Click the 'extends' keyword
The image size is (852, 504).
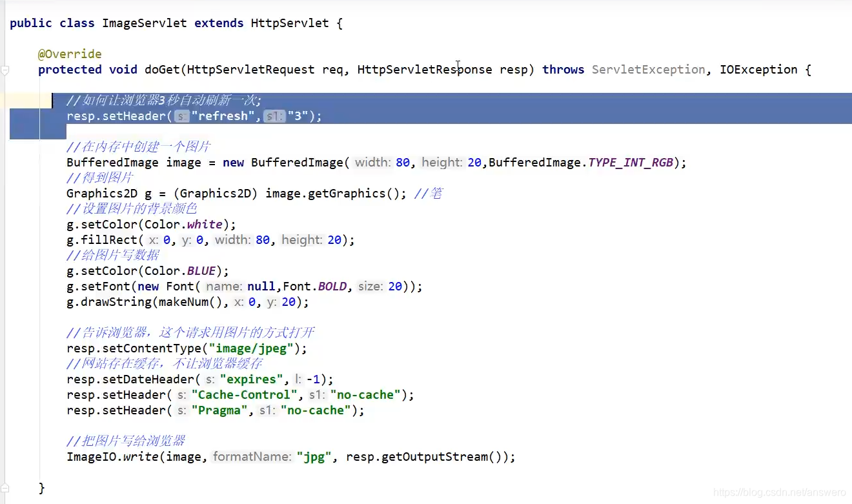[x=219, y=23]
